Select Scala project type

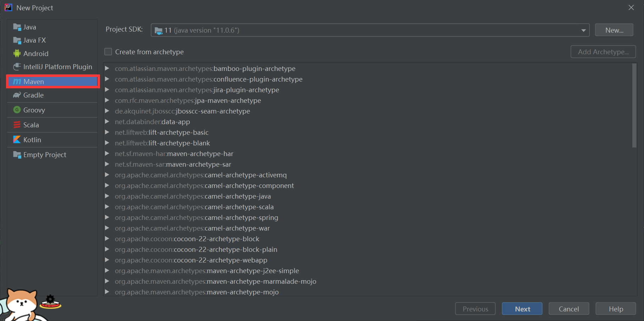(52, 125)
